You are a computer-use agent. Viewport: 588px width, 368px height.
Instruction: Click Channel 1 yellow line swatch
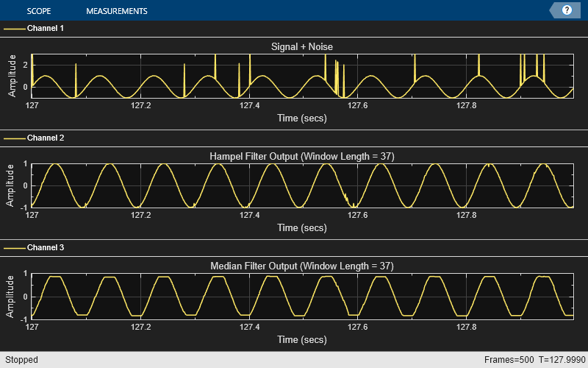tap(14, 28)
